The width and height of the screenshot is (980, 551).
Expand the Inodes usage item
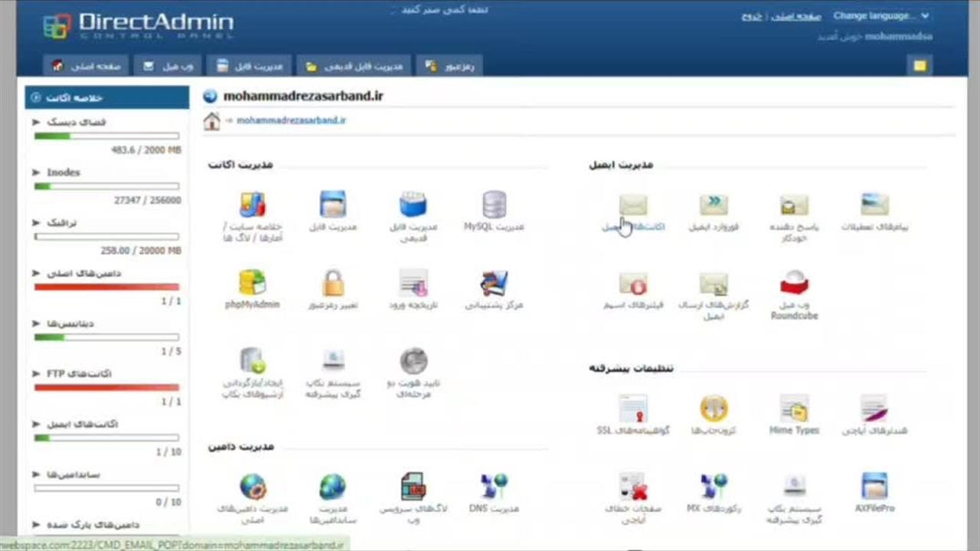(37, 173)
